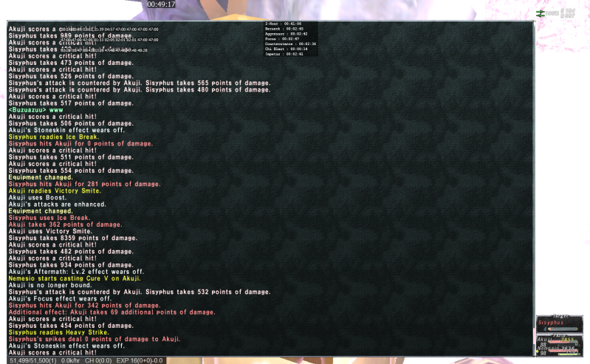Click the 51,499/51,500 status bar counter
Screen dimensions: 590x364
click(33, 360)
